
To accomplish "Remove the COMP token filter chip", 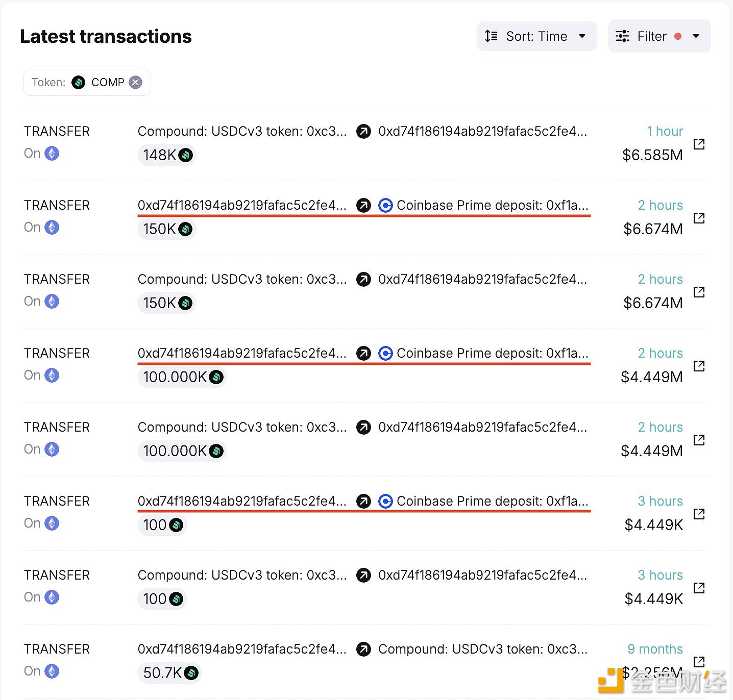I will click(135, 83).
